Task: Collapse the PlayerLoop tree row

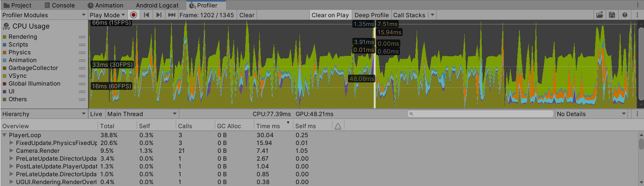Action: pyautogui.click(x=4, y=135)
